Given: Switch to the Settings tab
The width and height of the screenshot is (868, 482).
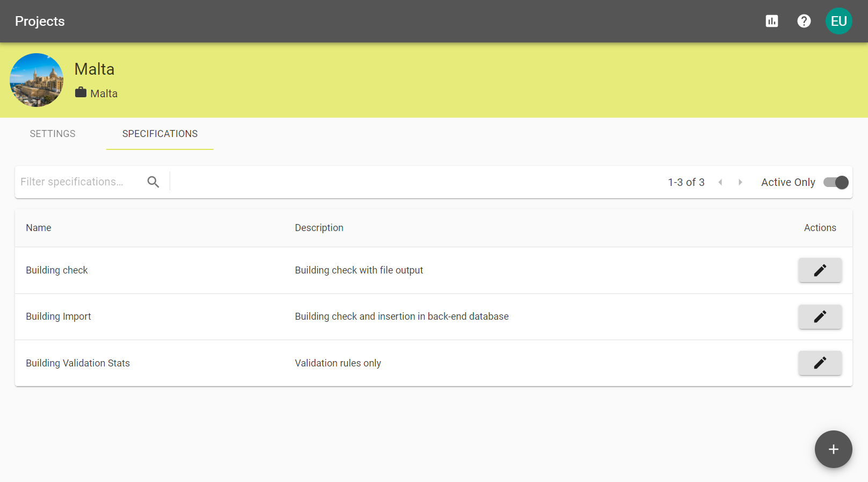Looking at the screenshot, I should point(53,134).
